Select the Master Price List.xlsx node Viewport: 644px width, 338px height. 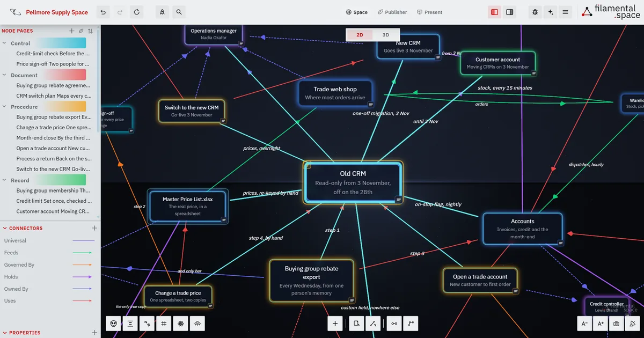pos(188,207)
